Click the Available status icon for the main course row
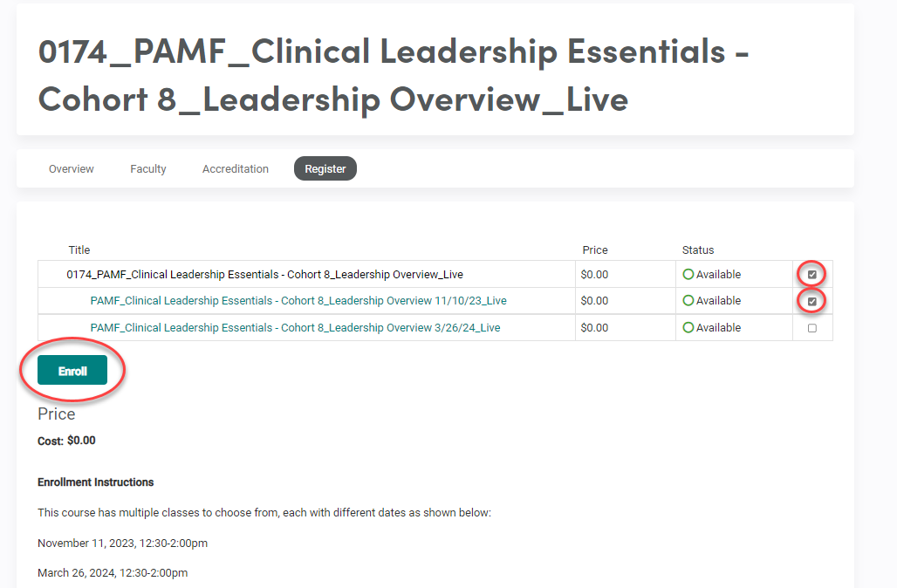Viewport: 897px width, 588px height. (x=688, y=275)
